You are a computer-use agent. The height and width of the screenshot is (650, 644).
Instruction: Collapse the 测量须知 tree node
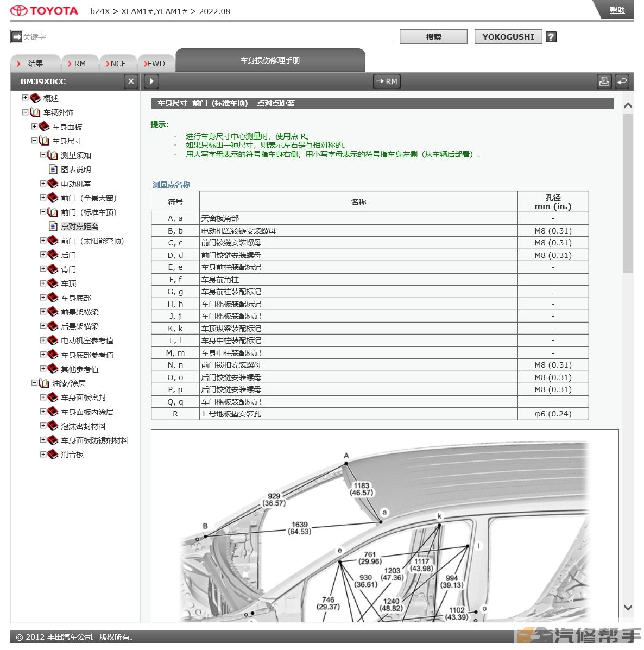43,155
